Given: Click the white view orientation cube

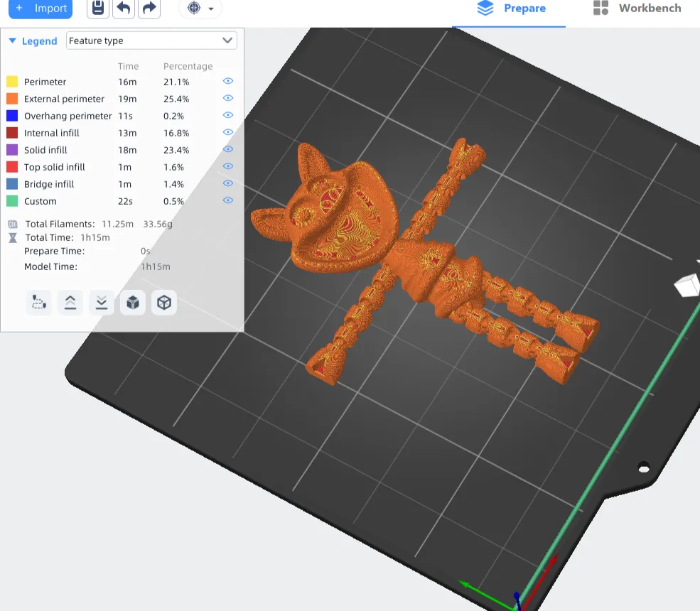Looking at the screenshot, I should (686, 286).
